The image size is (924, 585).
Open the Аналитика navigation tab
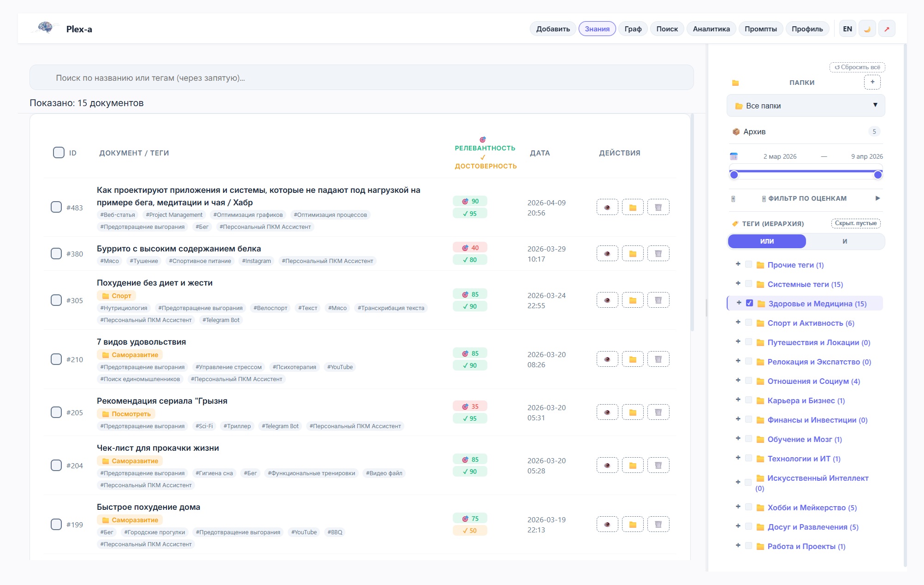[x=711, y=29]
